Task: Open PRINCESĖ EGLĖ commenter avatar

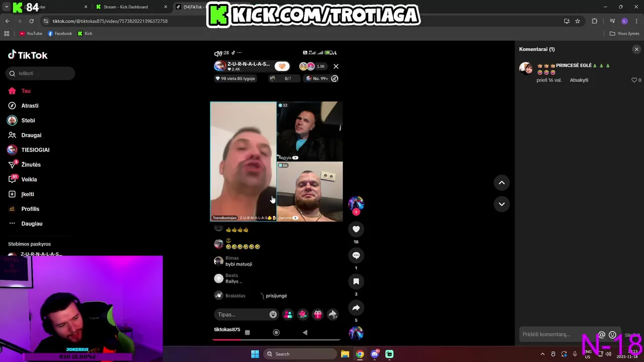Action: click(526, 68)
